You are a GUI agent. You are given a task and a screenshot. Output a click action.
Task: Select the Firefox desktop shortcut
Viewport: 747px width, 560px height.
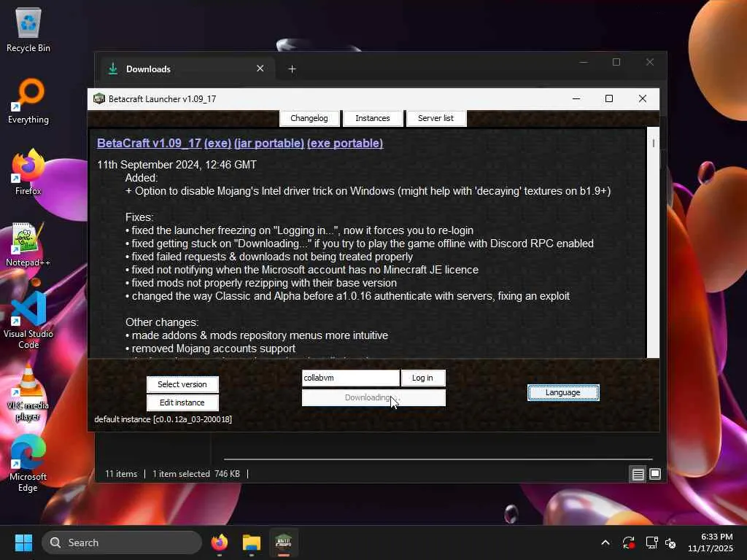pos(28,172)
